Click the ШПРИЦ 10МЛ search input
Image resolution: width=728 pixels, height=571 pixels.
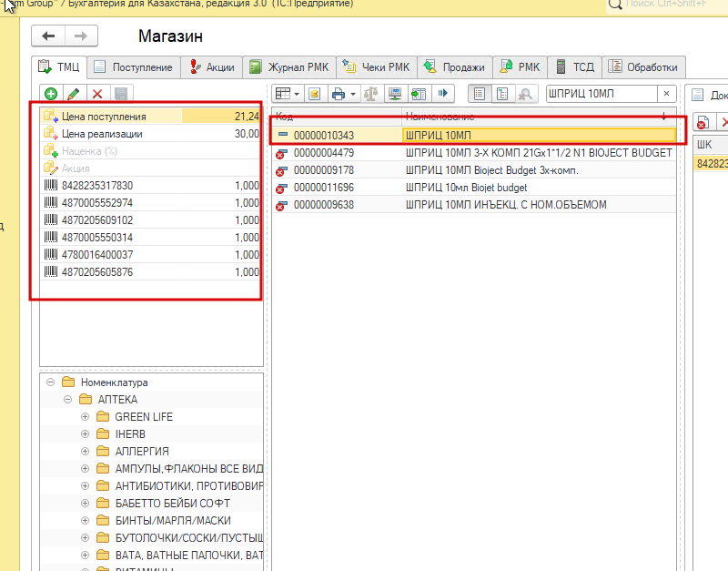click(x=602, y=94)
